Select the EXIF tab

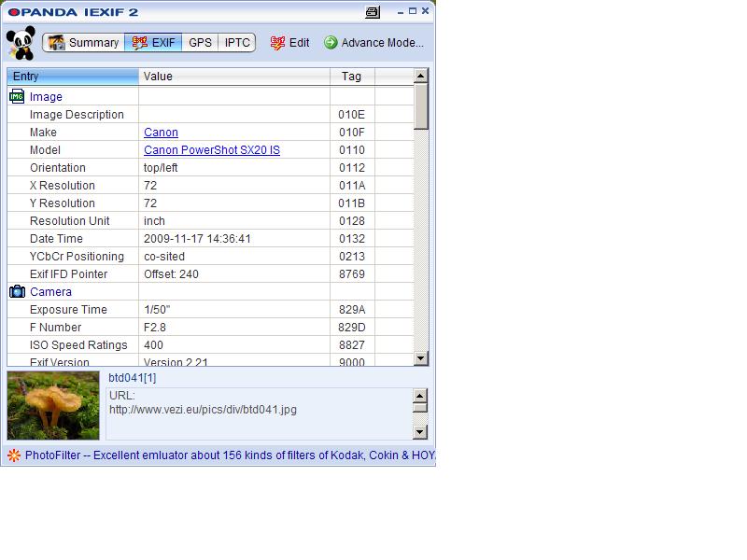pos(153,43)
